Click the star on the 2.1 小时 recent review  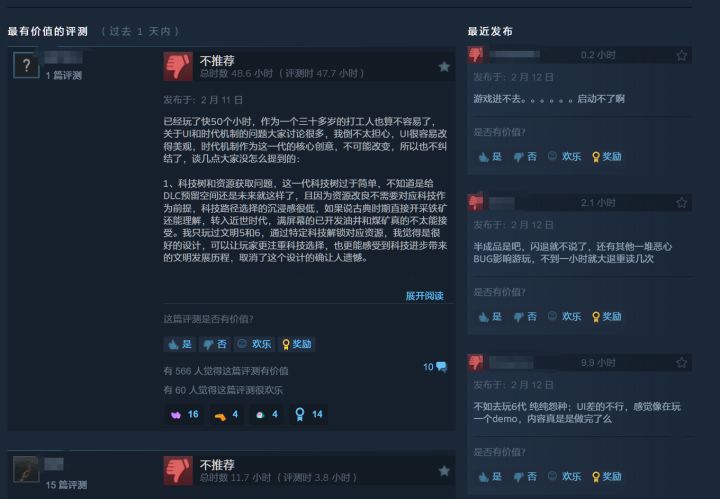click(x=681, y=202)
